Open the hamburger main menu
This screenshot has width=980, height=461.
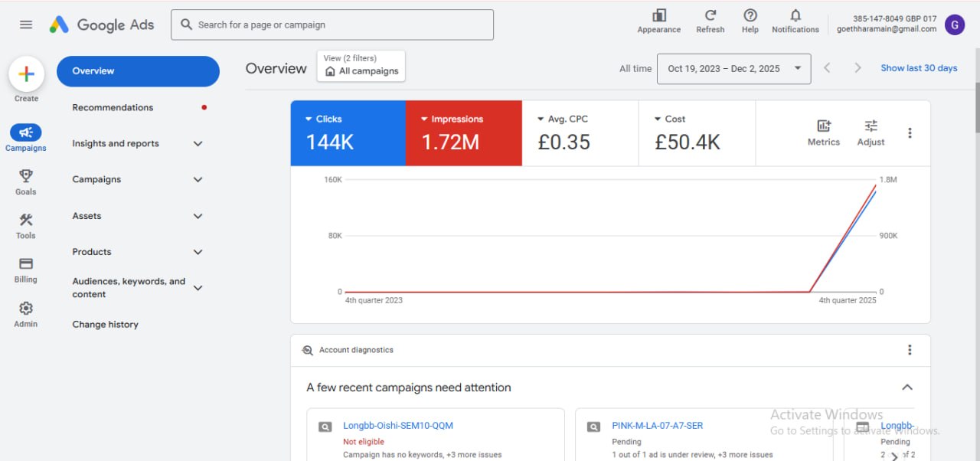pos(26,25)
